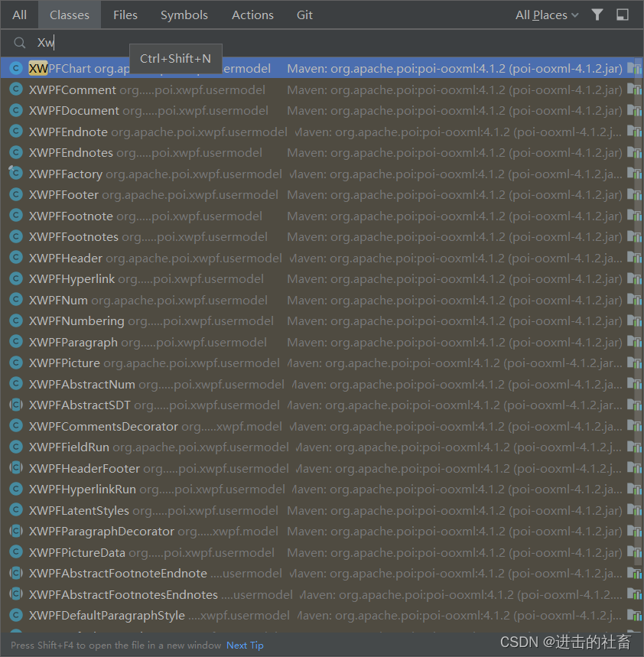The height and width of the screenshot is (657, 644).
Task: Click the library icon on XWPFComment row
Action: (x=634, y=89)
